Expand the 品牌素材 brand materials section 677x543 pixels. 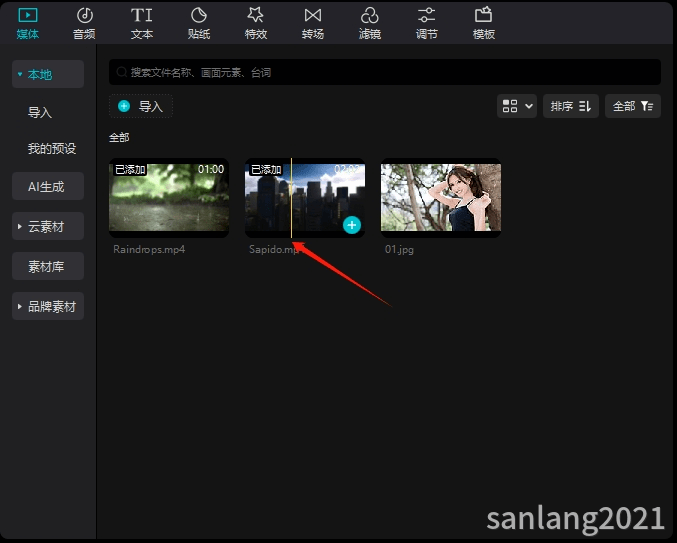click(48, 306)
